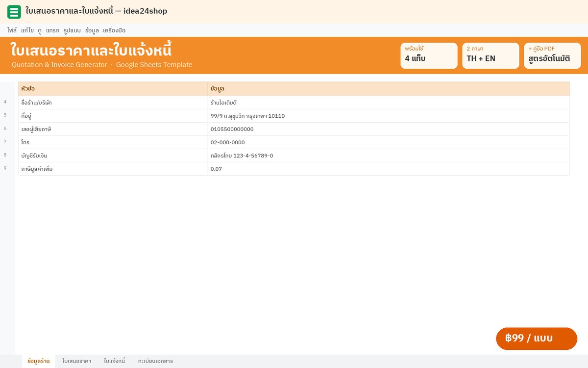Image resolution: width=588 pixels, height=368 pixels.
Task: Select the 02-000-0000 phone cell
Action: point(389,142)
